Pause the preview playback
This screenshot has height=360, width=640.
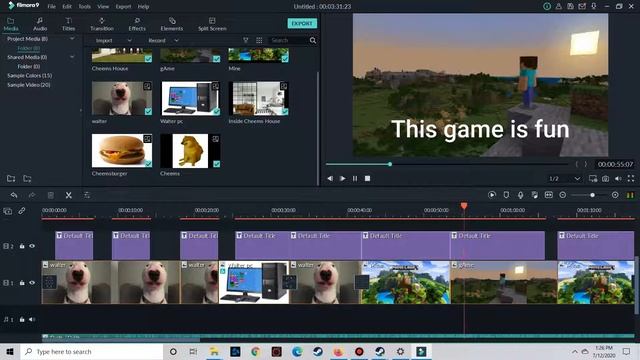click(355, 178)
